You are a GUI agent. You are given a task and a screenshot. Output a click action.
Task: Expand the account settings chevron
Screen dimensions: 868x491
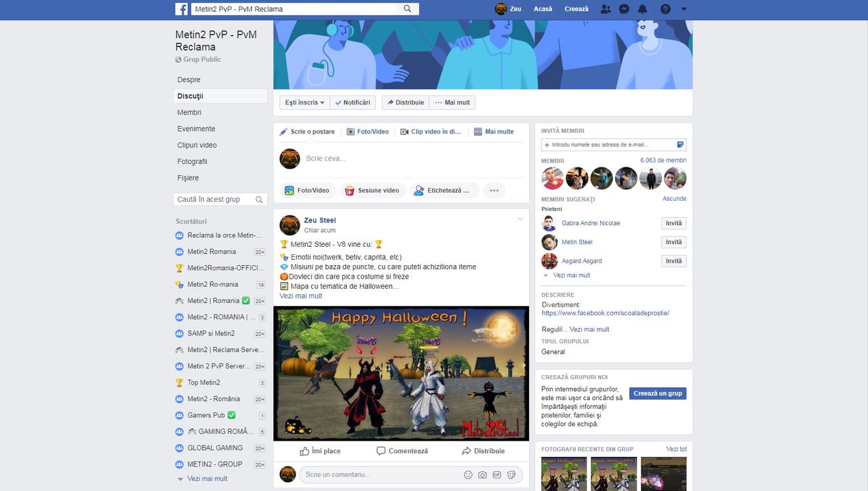click(x=683, y=8)
